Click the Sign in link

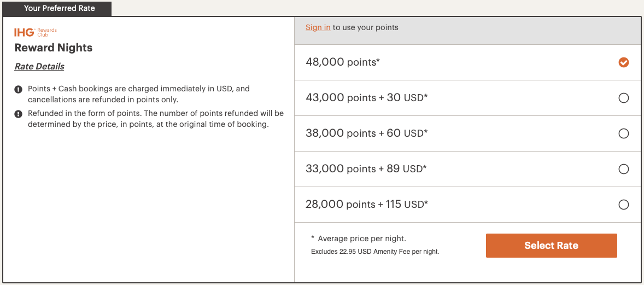coord(318,27)
